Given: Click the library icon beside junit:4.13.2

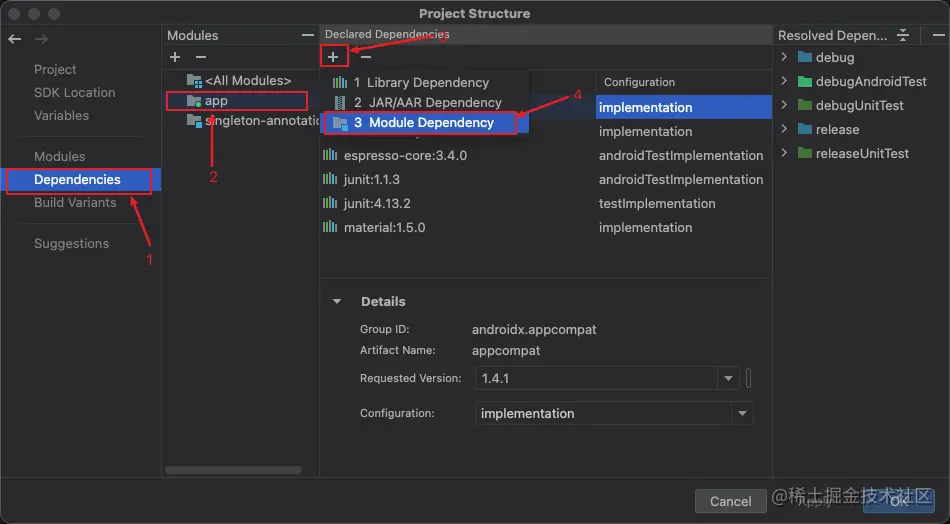Looking at the screenshot, I should tap(330, 203).
